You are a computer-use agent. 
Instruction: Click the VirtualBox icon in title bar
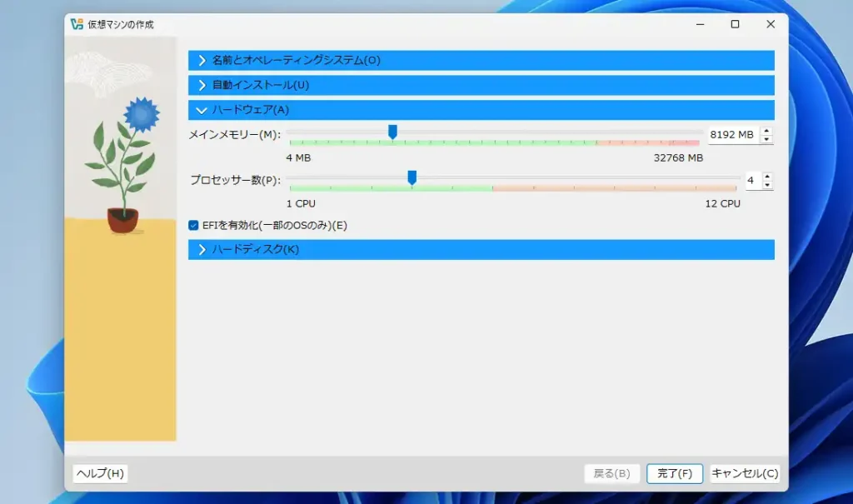(x=77, y=25)
